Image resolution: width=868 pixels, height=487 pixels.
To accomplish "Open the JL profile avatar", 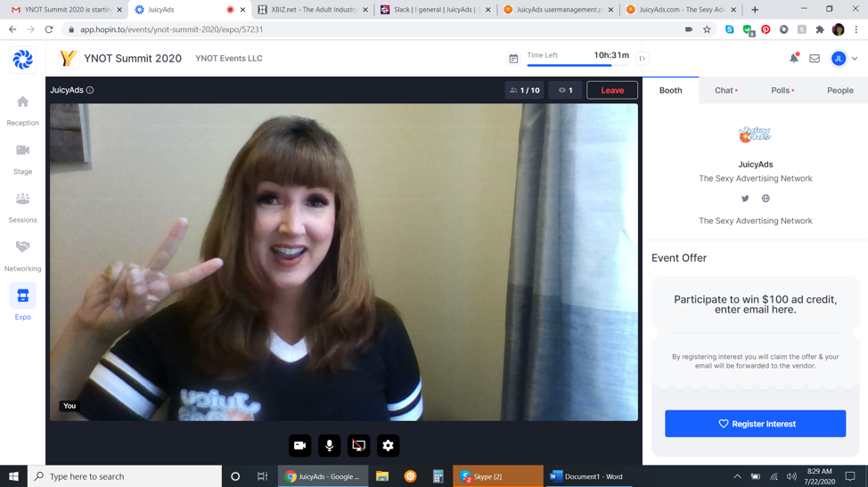I will pyautogui.click(x=839, y=58).
